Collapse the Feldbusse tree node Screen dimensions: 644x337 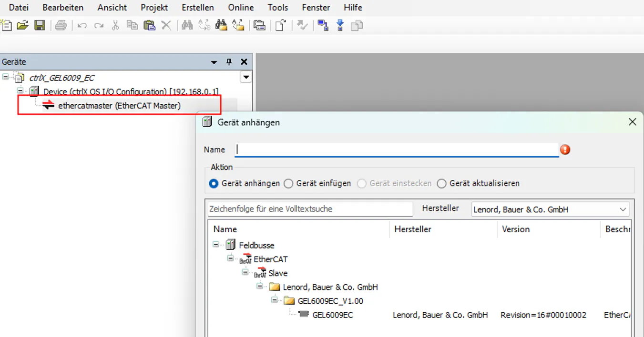click(x=216, y=244)
